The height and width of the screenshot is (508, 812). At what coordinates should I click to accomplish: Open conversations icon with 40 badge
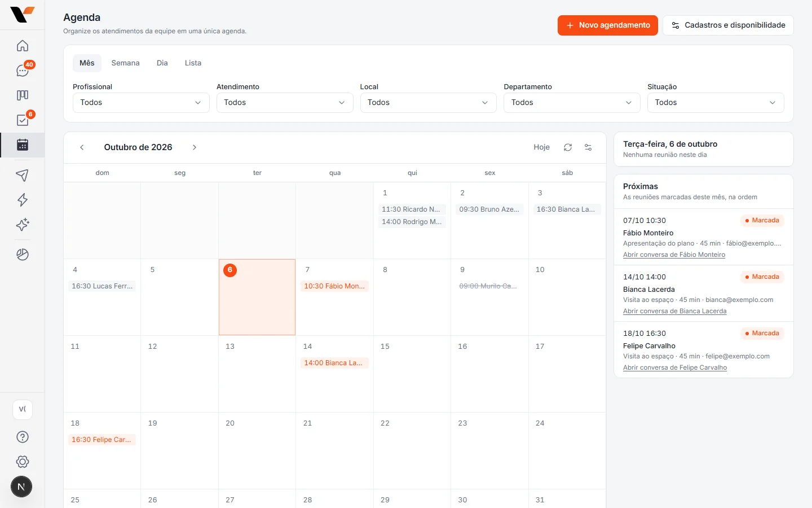[x=23, y=71]
